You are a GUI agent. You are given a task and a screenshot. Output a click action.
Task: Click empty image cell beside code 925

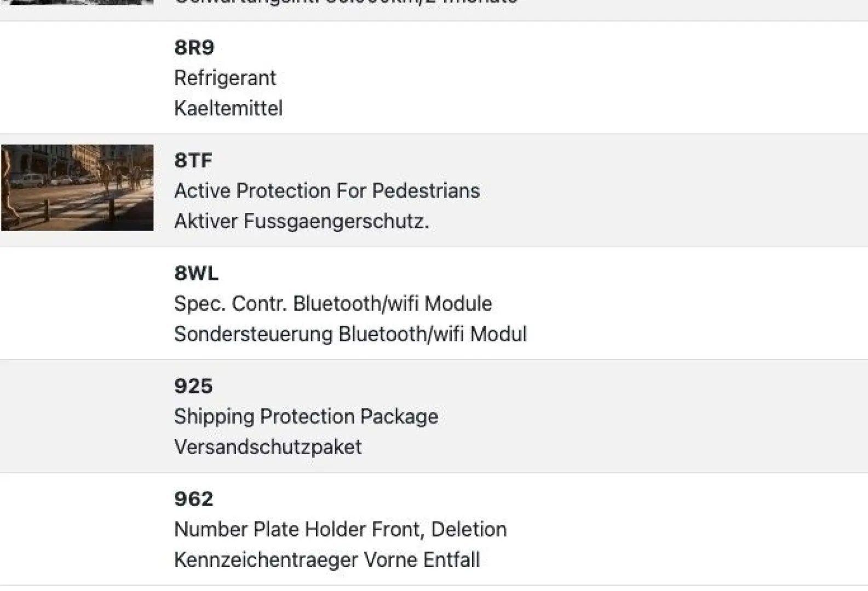pyautogui.click(x=77, y=416)
